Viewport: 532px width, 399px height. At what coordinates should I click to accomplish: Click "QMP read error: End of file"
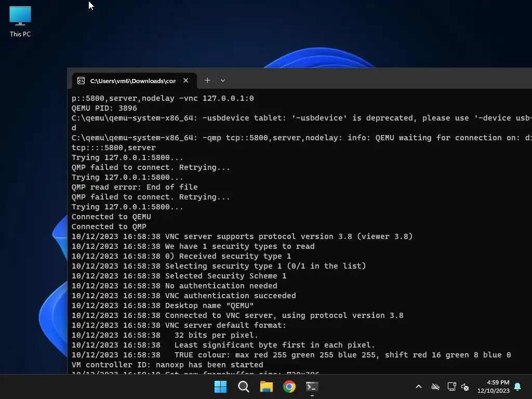[135, 187]
